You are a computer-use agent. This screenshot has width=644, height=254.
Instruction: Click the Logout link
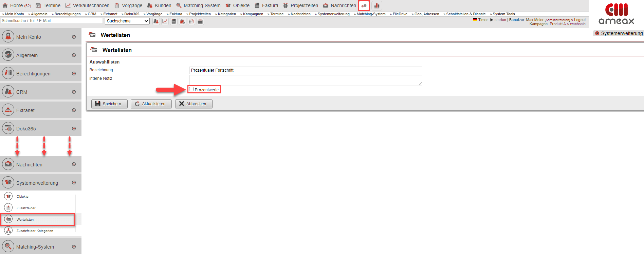[x=580, y=20]
